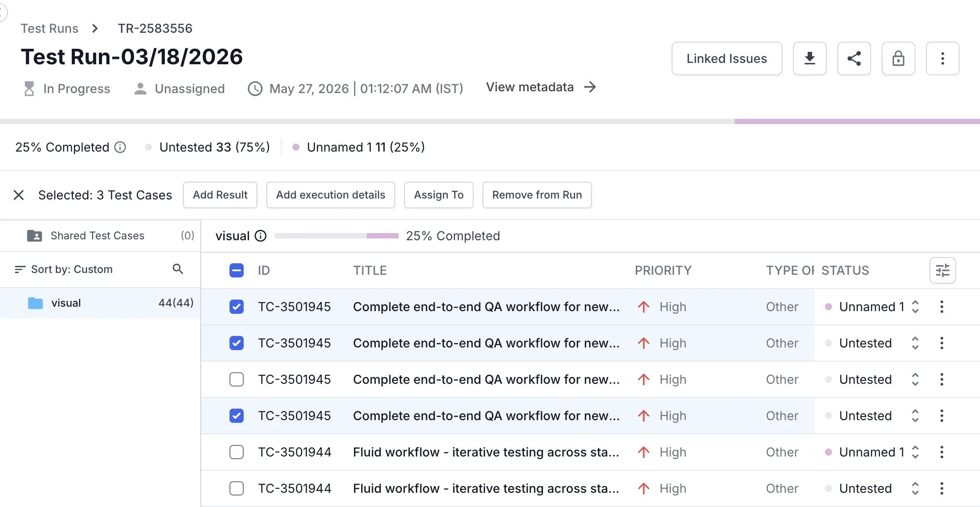
Task: Click the overall run progress bar
Action: point(490,121)
